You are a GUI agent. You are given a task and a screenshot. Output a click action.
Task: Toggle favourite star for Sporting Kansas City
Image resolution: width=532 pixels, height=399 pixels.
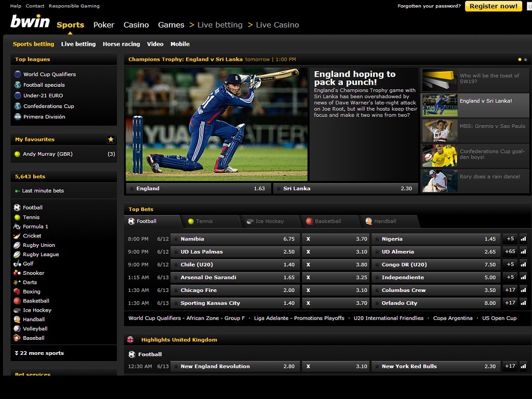(176, 303)
